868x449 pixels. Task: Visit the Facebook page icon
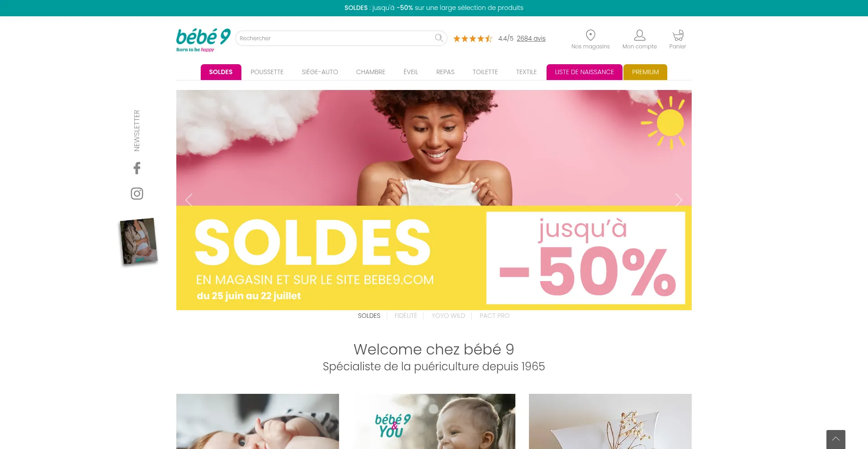tap(137, 168)
